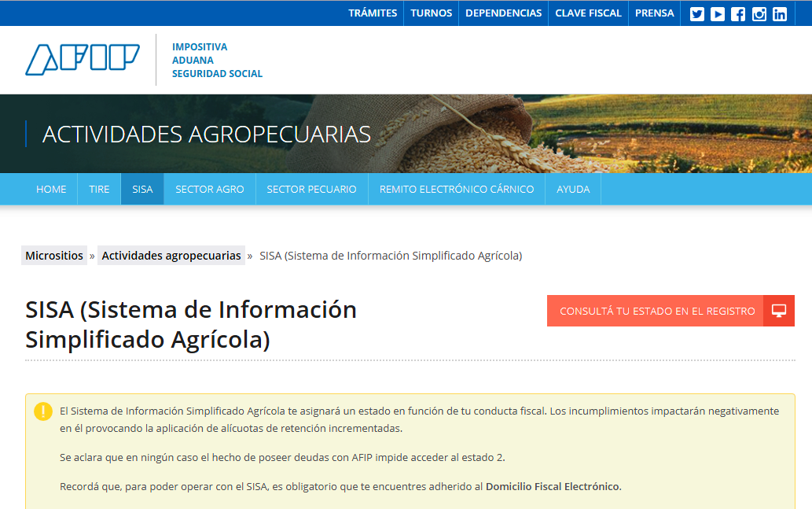Click the yellow exclamation warning icon
The image size is (812, 509).
pyautogui.click(x=43, y=411)
